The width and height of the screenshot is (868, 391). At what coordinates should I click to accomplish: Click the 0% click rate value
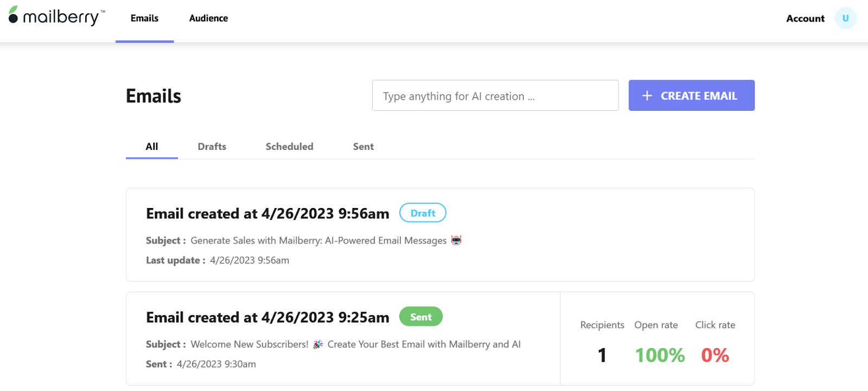(715, 355)
